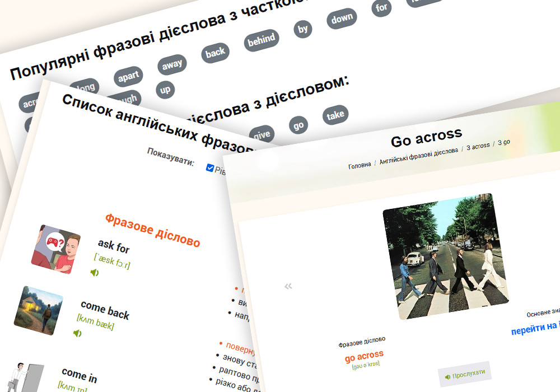Select the 'apart' particle tag
The height and width of the screenshot is (392, 560).
coord(129,76)
